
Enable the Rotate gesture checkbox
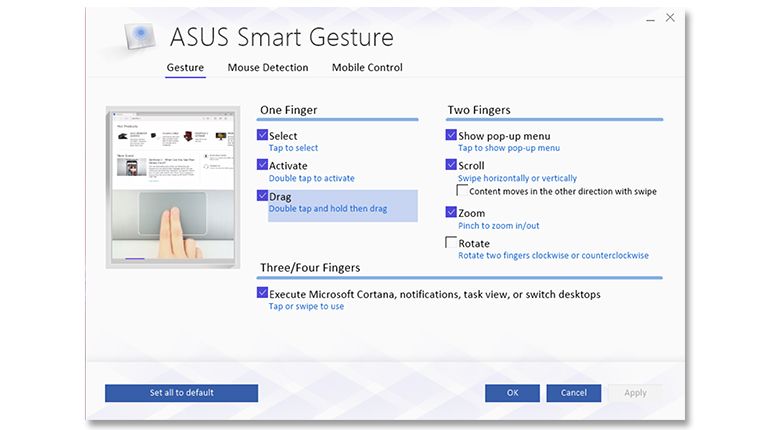click(x=451, y=242)
